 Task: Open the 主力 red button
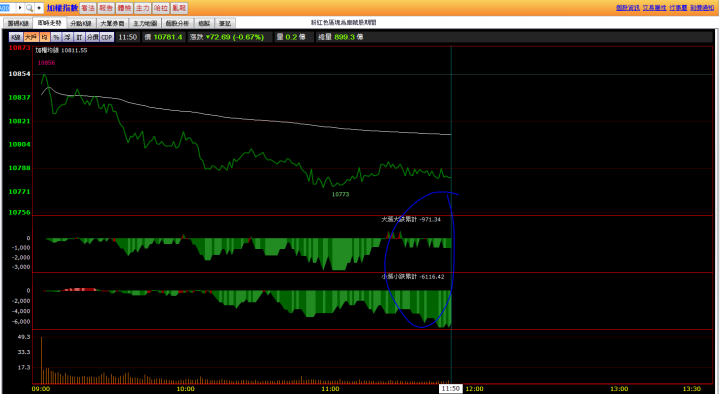tap(142, 8)
